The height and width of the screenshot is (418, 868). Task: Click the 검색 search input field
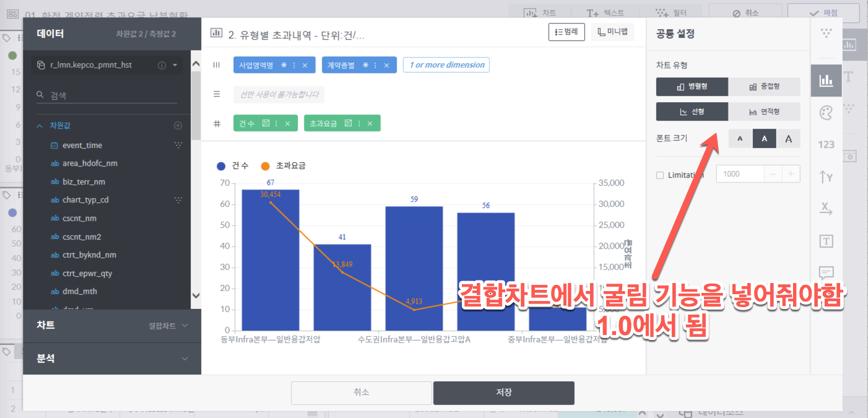[x=106, y=95]
